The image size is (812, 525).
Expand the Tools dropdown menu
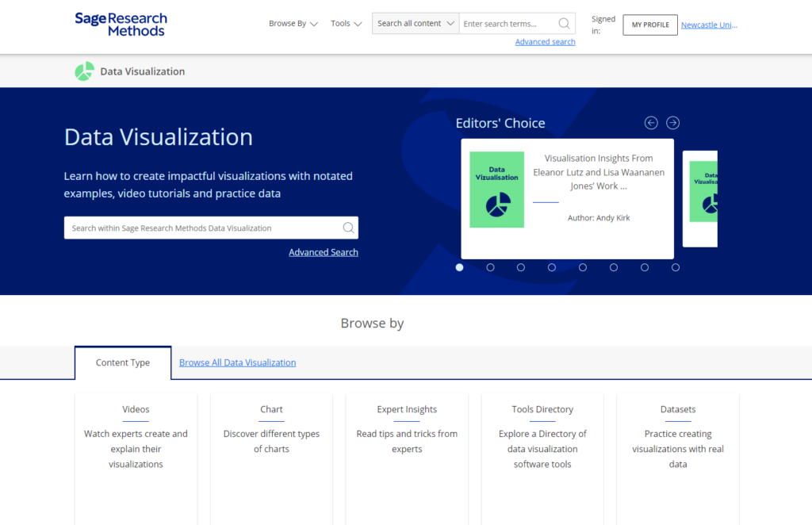click(x=346, y=24)
